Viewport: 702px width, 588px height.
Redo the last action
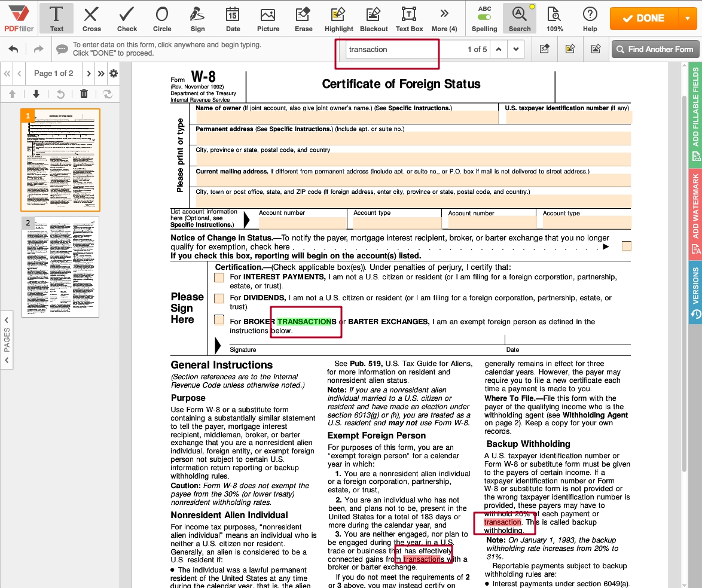click(38, 49)
